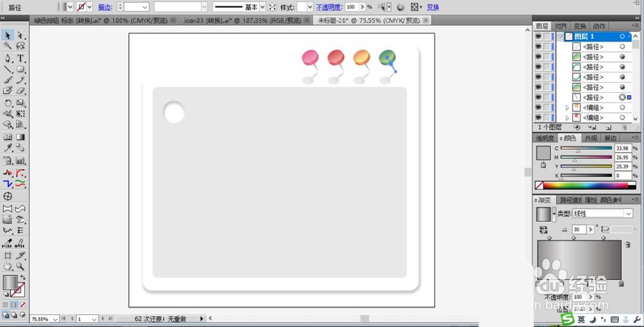Image resolution: width=644 pixels, height=327 pixels.
Task: Select the Paintbrush tool
Action: 7,80
